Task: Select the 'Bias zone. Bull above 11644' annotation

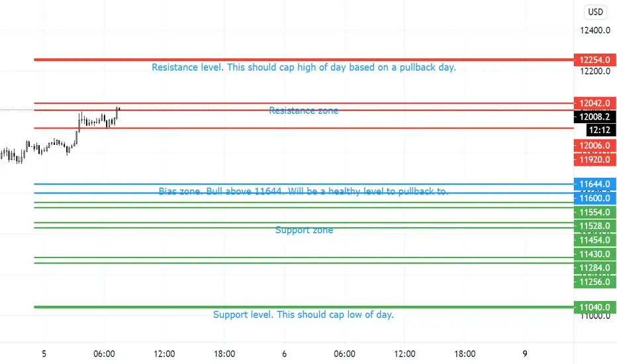Action: coord(303,191)
